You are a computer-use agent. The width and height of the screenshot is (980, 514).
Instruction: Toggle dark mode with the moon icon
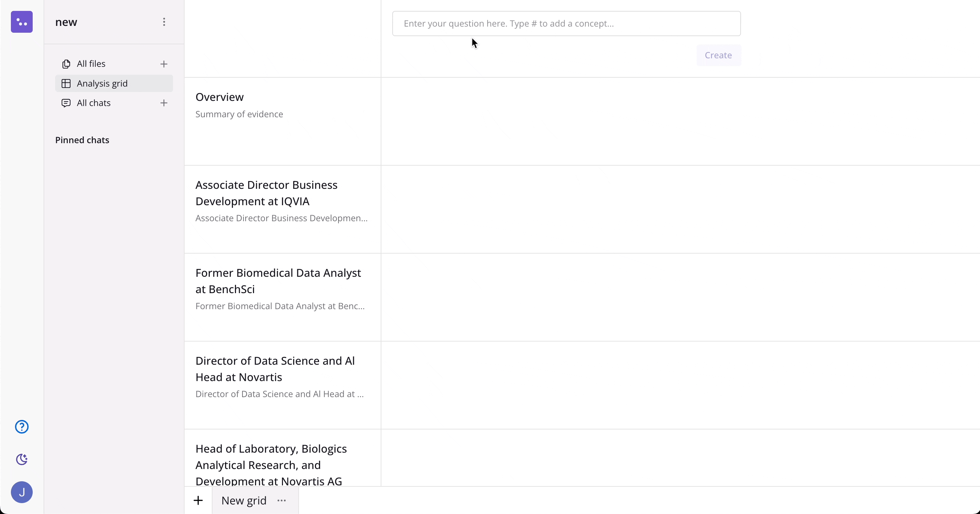click(22, 459)
